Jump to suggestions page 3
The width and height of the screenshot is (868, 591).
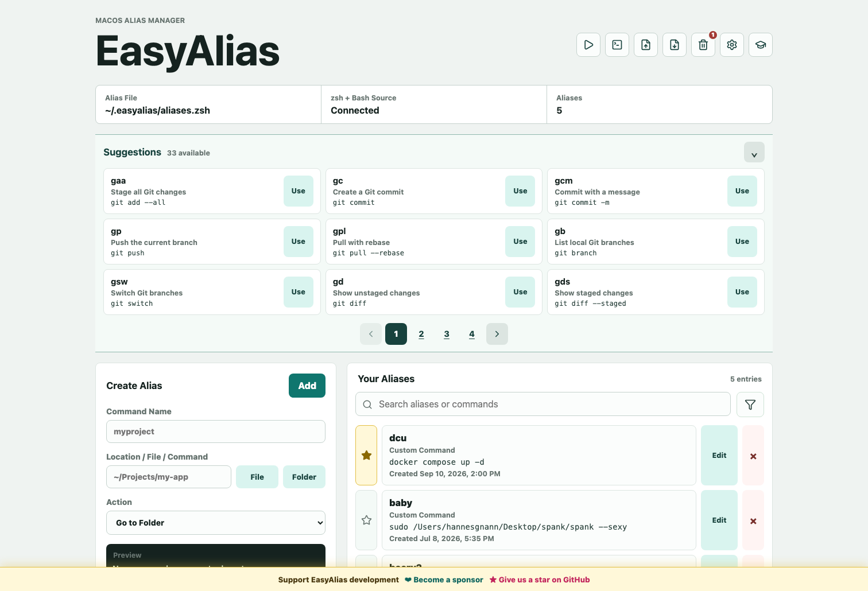coord(447,334)
